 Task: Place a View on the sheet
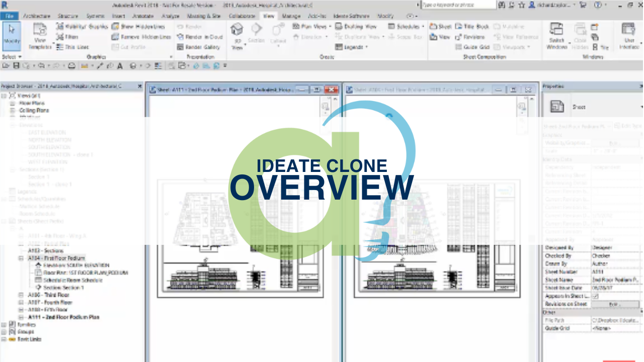pyautogui.click(x=440, y=37)
